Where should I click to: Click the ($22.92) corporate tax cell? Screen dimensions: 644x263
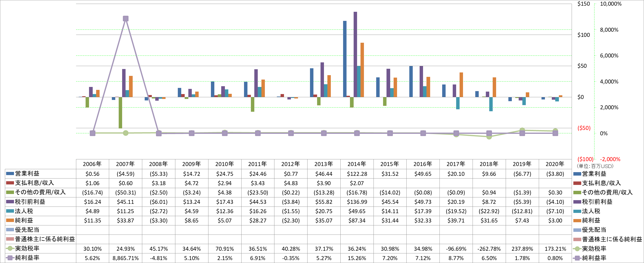tap(489, 211)
